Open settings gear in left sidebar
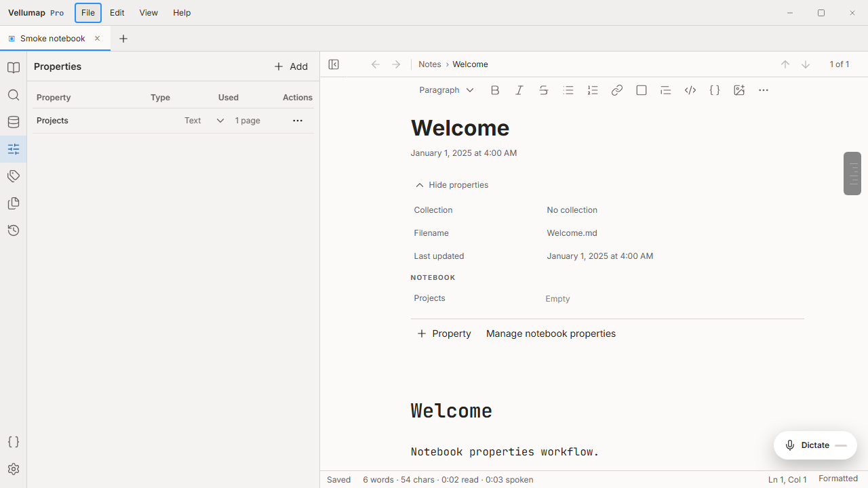The image size is (868, 488). tap(14, 469)
